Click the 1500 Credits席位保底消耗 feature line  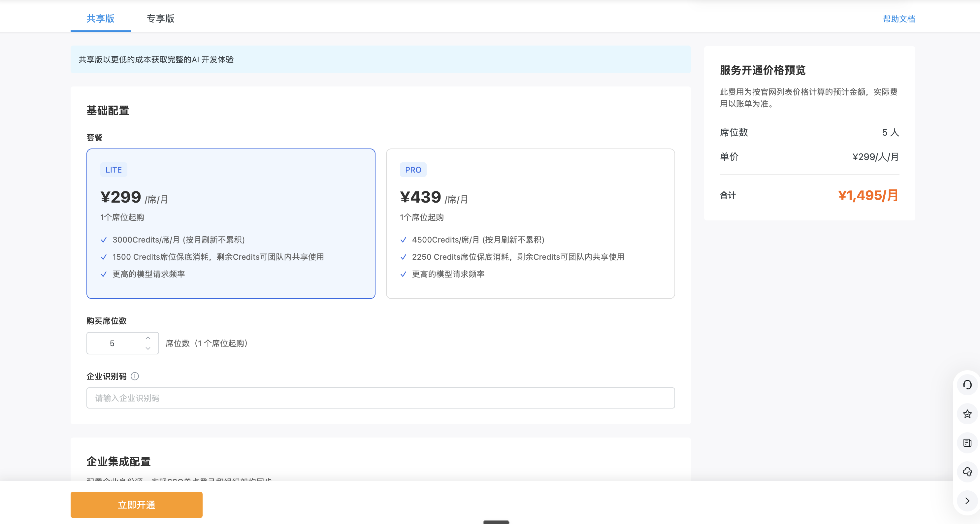point(218,257)
